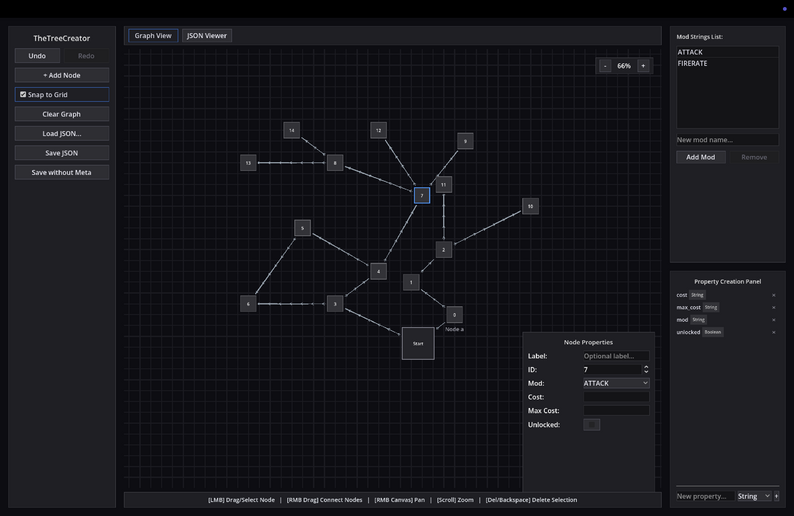Click the String type tag beside cost
The height and width of the screenshot is (516, 794).
(697, 295)
